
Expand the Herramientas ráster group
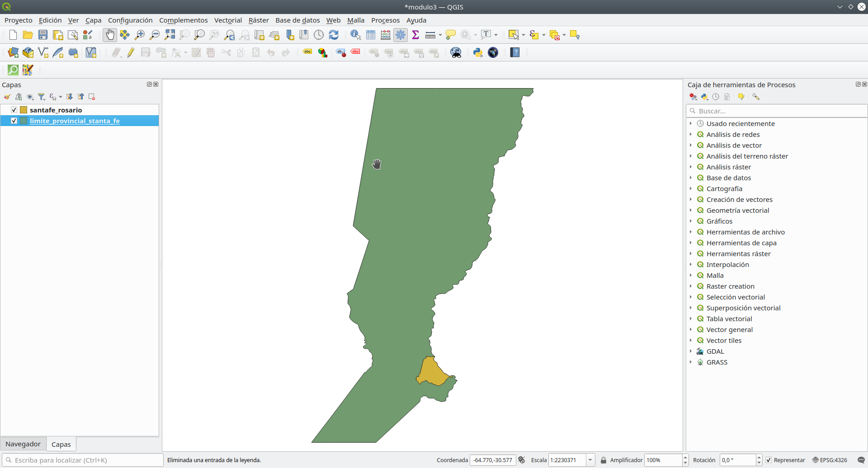coord(691,253)
